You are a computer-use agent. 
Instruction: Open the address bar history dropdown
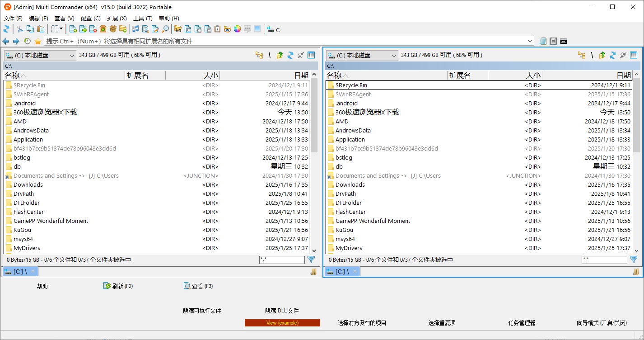pyautogui.click(x=529, y=41)
